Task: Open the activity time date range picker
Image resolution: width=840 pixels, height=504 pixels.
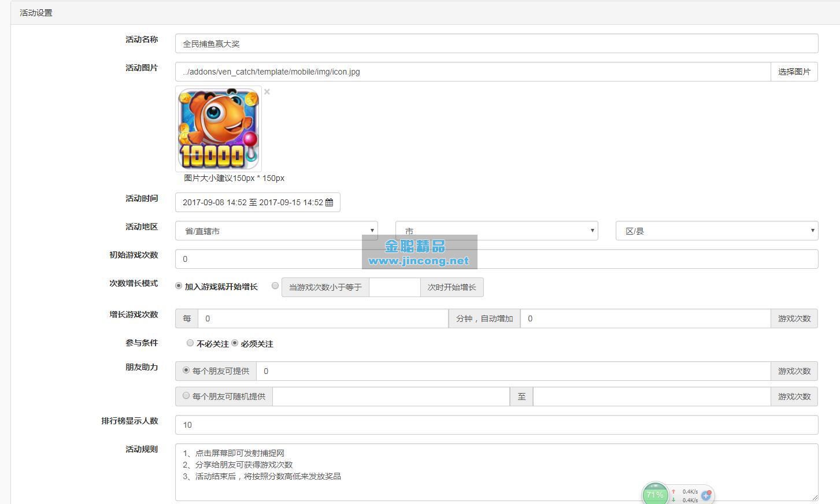Action: click(258, 202)
